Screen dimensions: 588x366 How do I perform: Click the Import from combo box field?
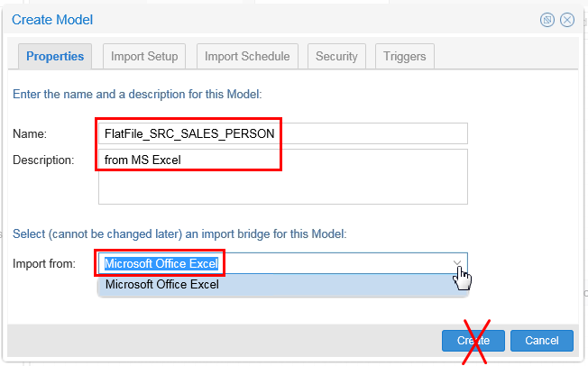[271, 263]
